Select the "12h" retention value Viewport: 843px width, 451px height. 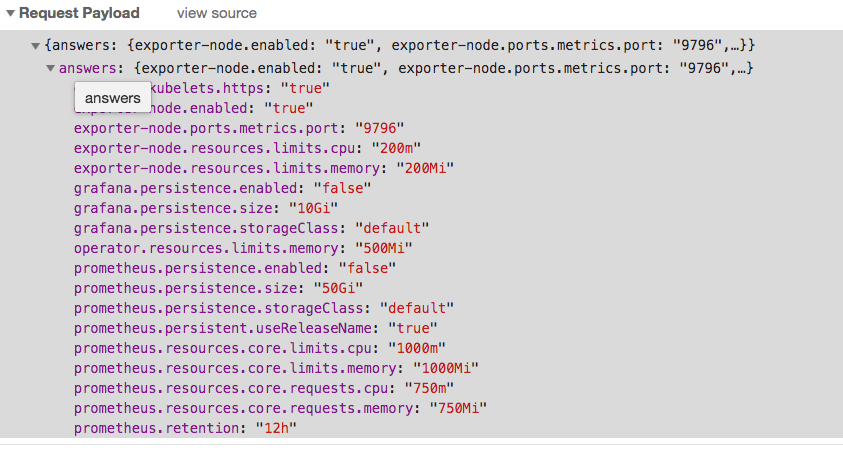276,428
